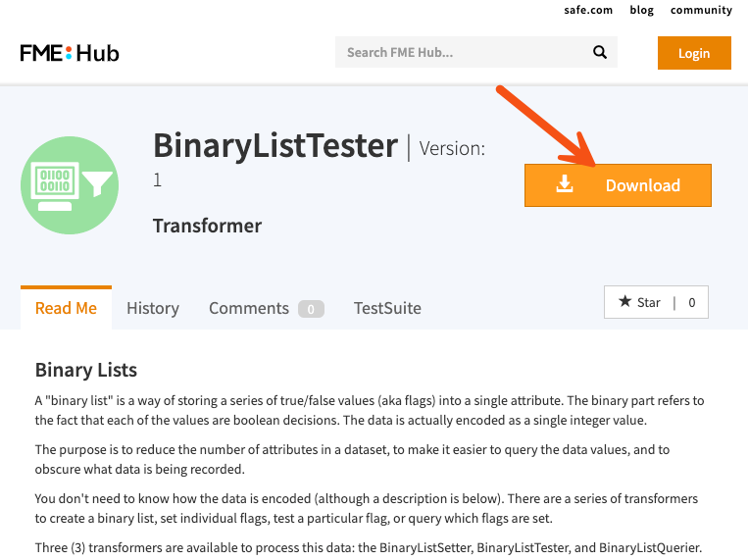This screenshot has height=560, width=748.
Task: Go to the community link
Action: 701,10
